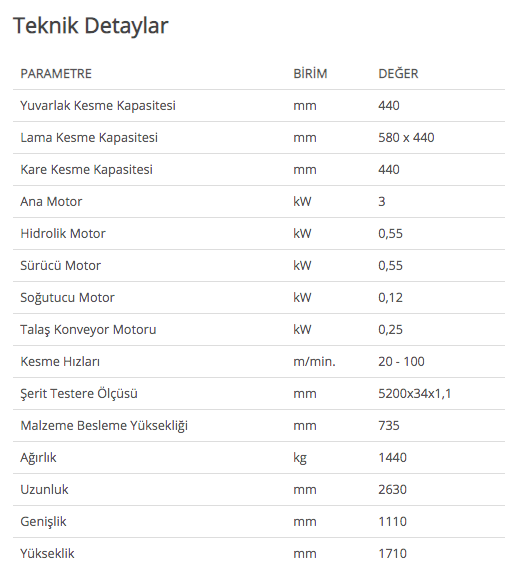Click the Malzeme Besleme Yüksekliği label

[x=104, y=426]
